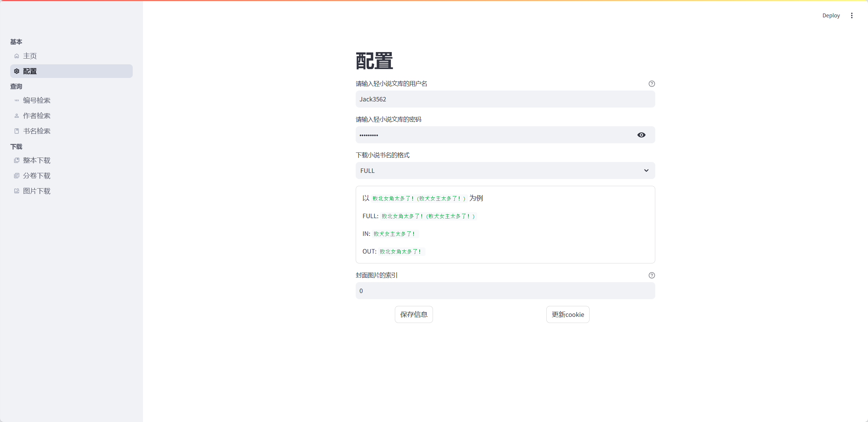Click the Deploy button
The width and height of the screenshot is (868, 422).
tap(831, 15)
